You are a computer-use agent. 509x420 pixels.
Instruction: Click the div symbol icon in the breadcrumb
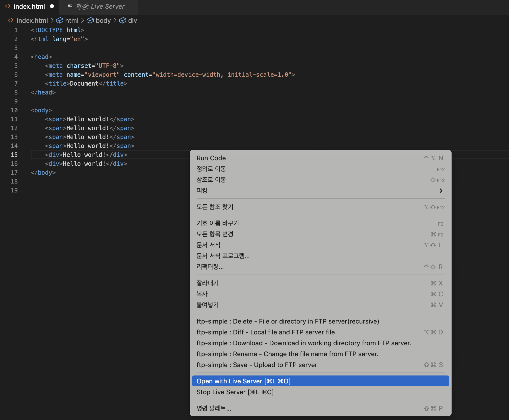123,21
